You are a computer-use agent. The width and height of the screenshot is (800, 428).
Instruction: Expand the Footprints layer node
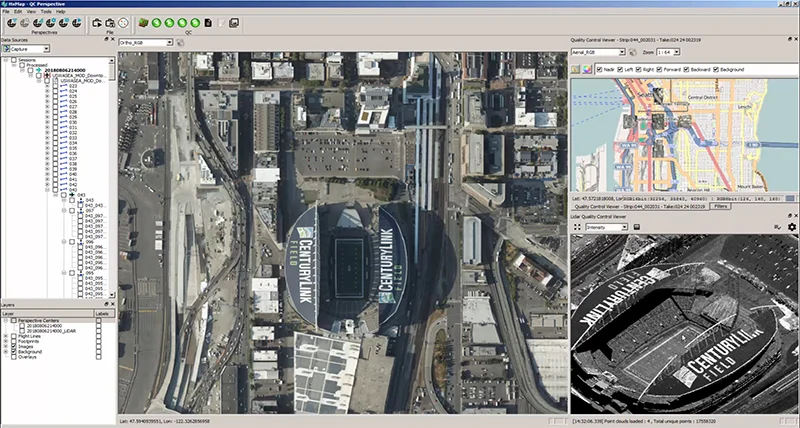(x=6, y=341)
